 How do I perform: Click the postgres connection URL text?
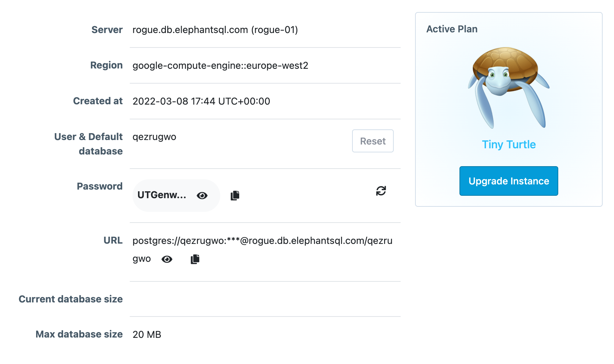pyautogui.click(x=262, y=249)
